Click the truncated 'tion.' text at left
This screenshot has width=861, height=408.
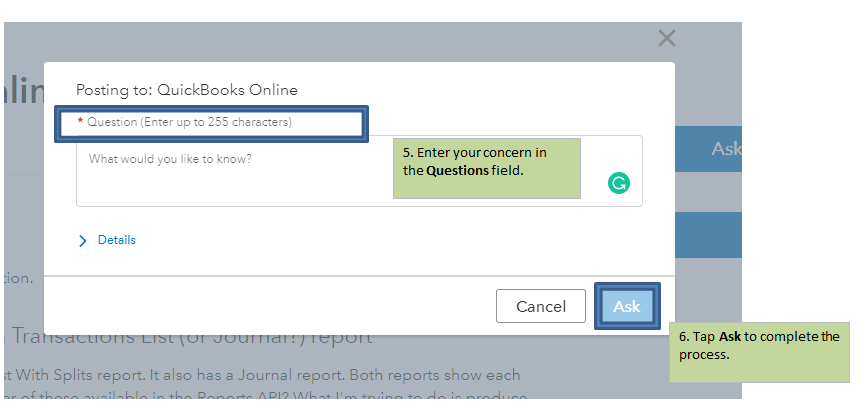18,278
